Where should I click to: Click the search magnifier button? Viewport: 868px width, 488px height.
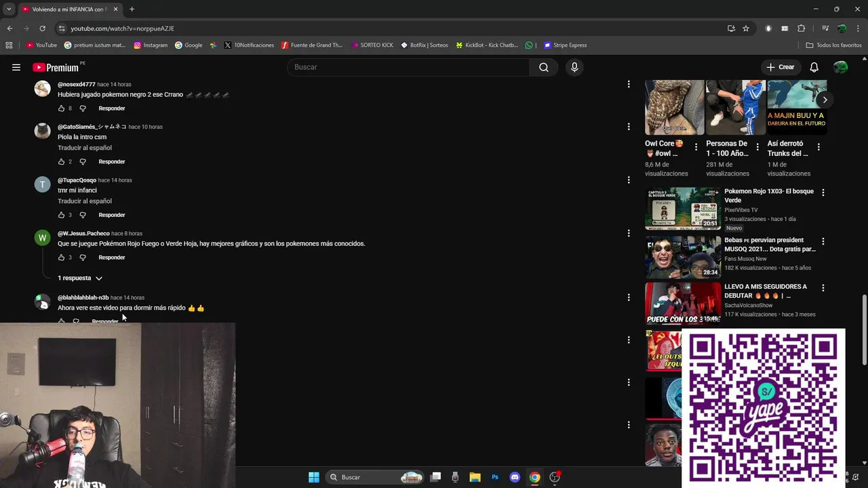point(544,67)
